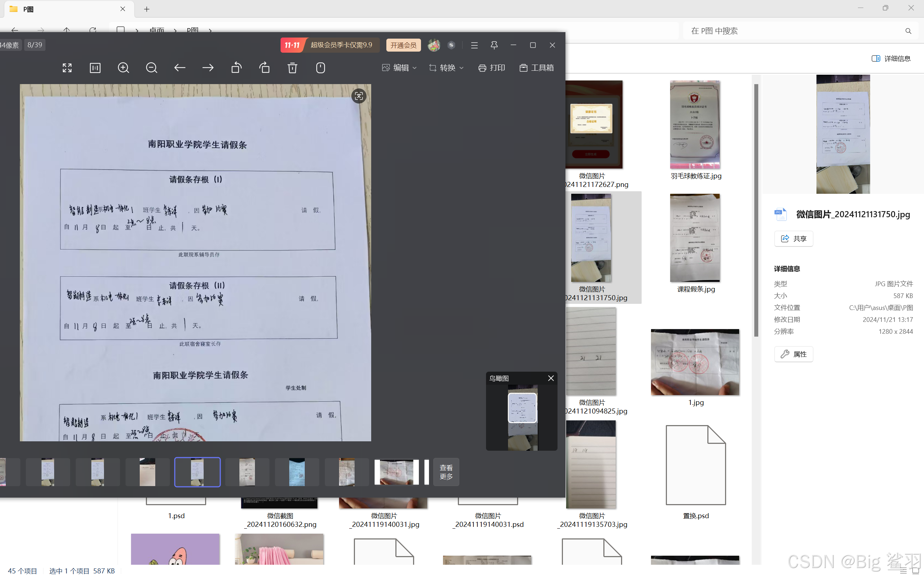The width and height of the screenshot is (924, 577).
Task: Zoom in on the image
Action: click(123, 68)
